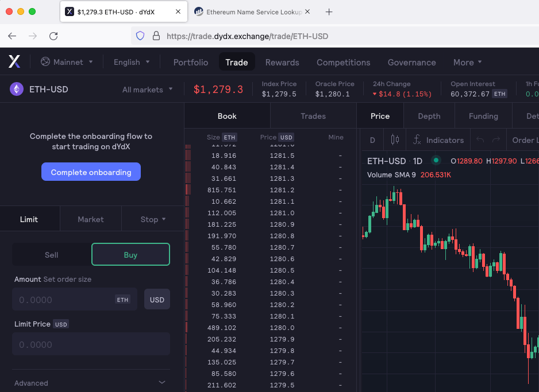
Task: Click the chart undo arrow
Action: tap(480, 139)
